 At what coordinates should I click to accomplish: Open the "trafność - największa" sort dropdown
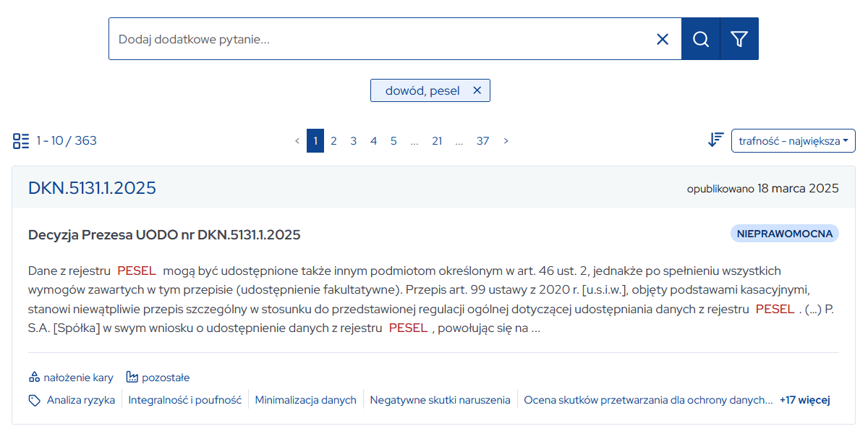point(793,140)
